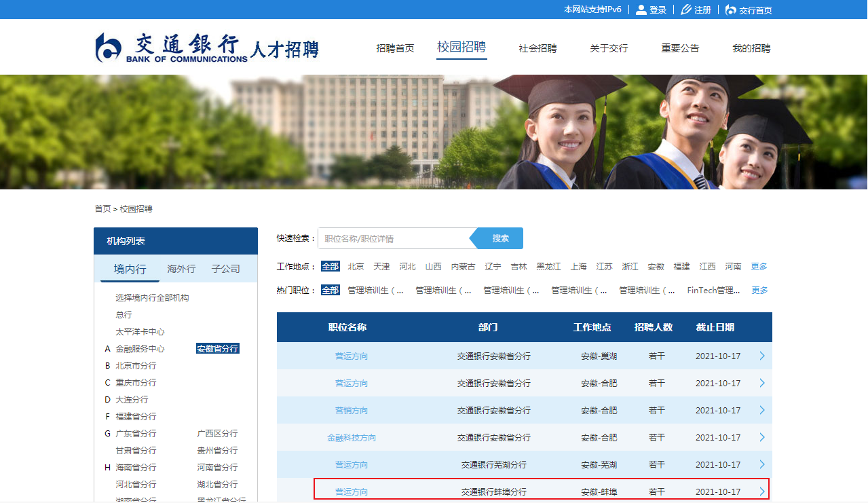Open arrow for 金融科技方向 job row

point(761,437)
